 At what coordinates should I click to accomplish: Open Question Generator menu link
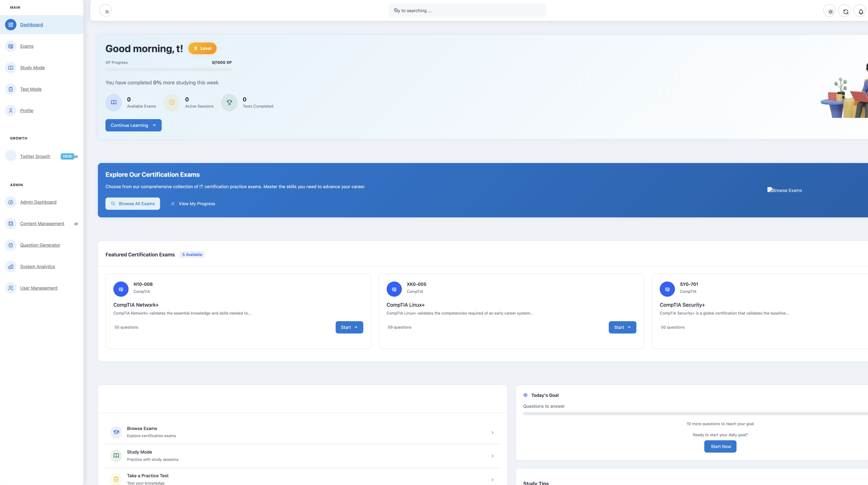pos(40,245)
